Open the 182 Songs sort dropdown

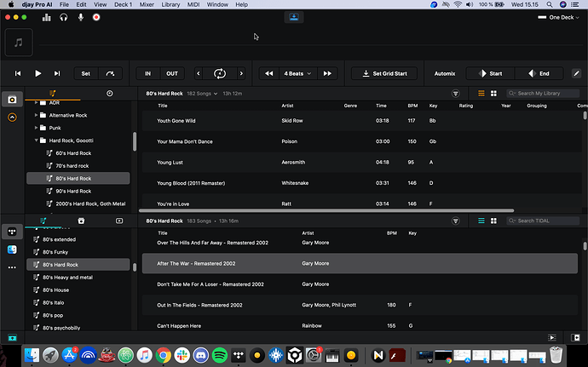(x=202, y=94)
